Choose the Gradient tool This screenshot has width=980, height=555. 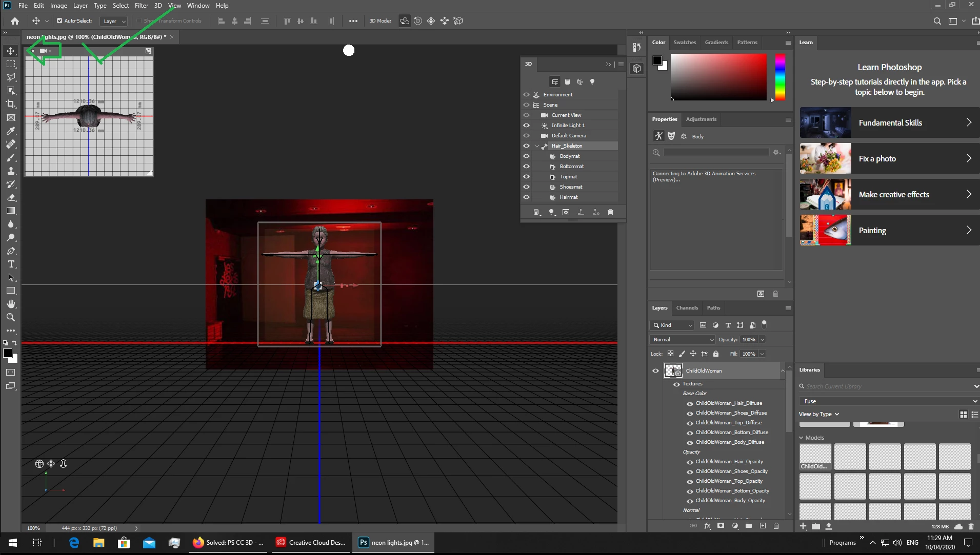11,211
